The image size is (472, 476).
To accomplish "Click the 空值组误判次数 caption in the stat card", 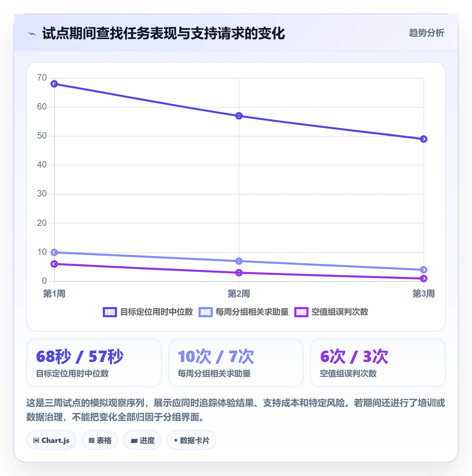I will tap(348, 374).
